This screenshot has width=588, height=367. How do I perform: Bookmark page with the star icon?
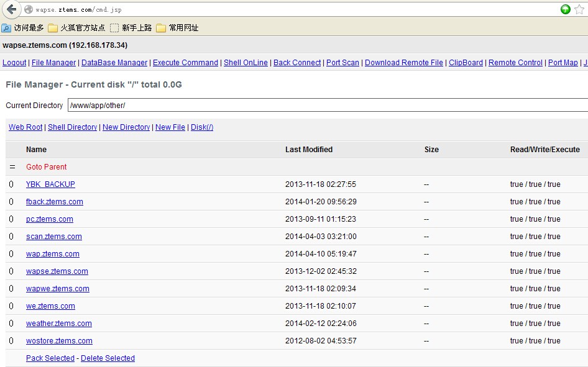579,9
